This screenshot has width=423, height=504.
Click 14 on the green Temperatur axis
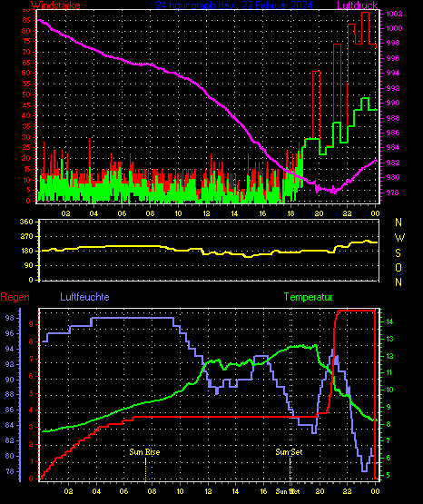[389, 321]
